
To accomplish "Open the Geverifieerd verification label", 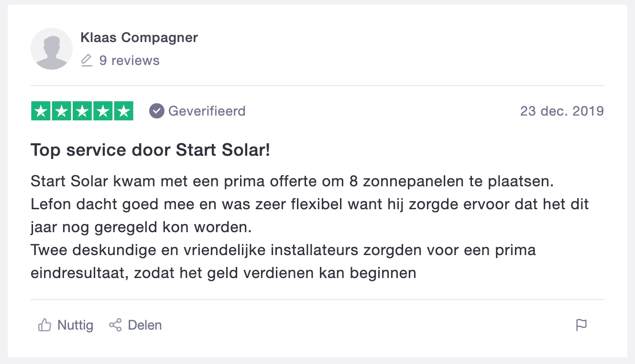I will tap(207, 111).
